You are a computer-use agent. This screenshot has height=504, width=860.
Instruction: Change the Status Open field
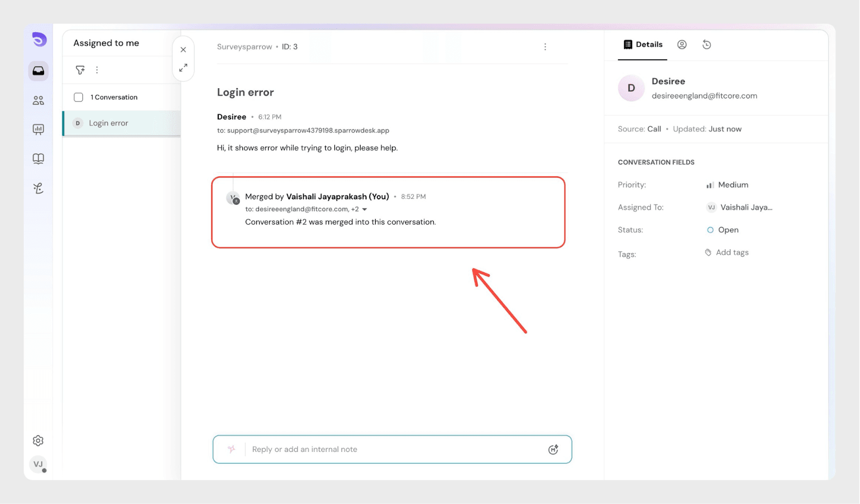click(x=727, y=230)
